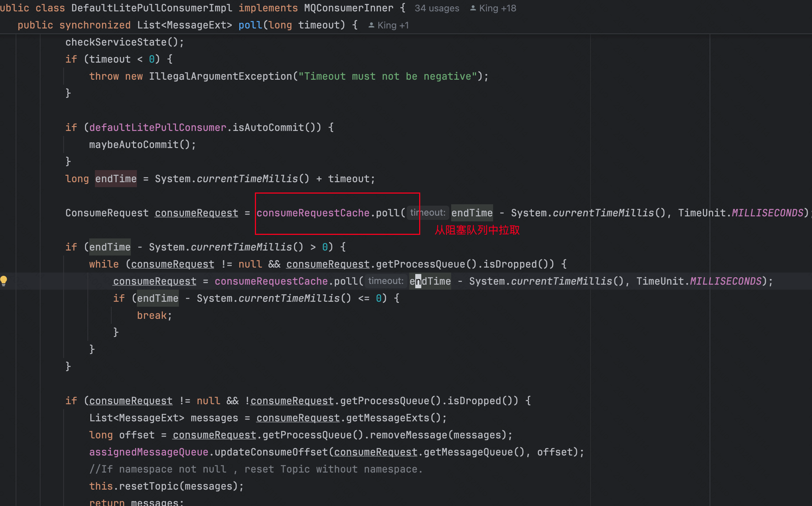Click the yellow lightbulb quick-fix icon
Image resolution: width=812 pixels, height=506 pixels.
pyautogui.click(x=4, y=281)
